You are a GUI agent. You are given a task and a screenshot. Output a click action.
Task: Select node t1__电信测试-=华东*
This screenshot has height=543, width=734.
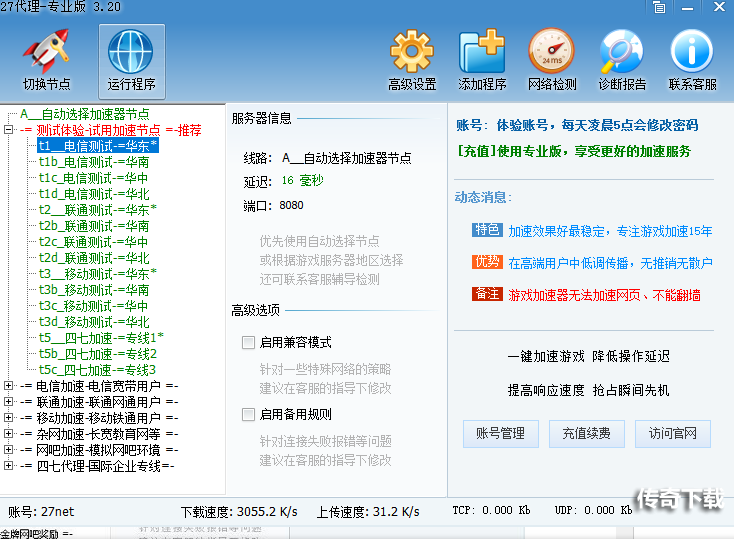pos(98,146)
